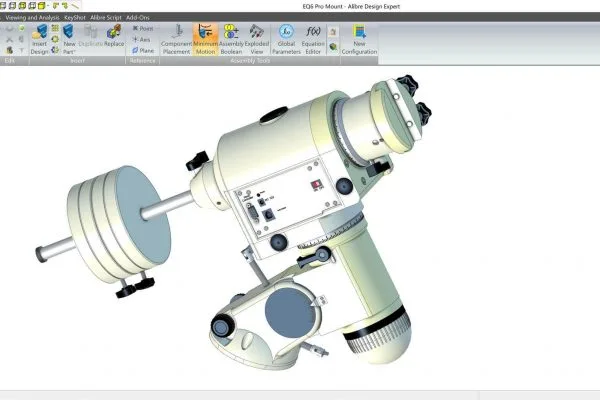This screenshot has height=400, width=600.
Task: Launch the Equation Editor
Action: 313,39
